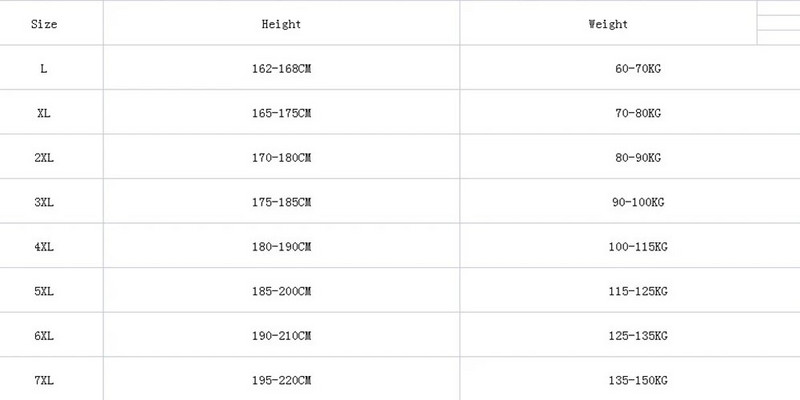Select the 7XL size cell

(x=44, y=381)
